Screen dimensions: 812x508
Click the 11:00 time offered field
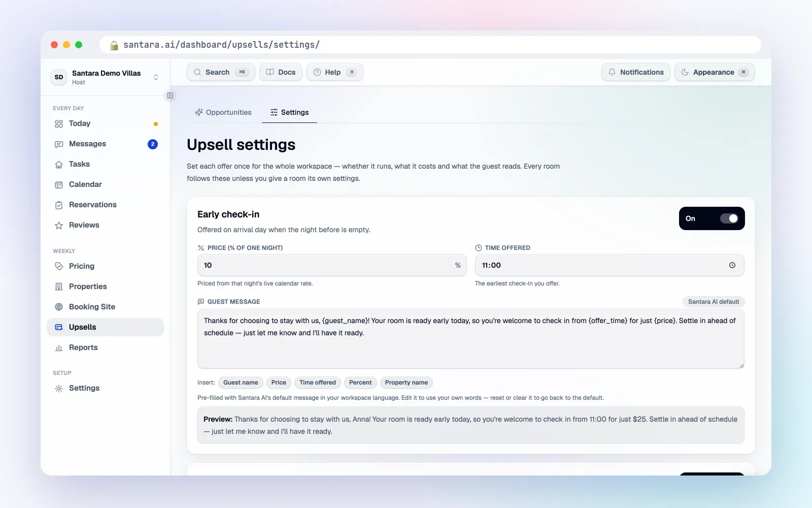(610, 265)
